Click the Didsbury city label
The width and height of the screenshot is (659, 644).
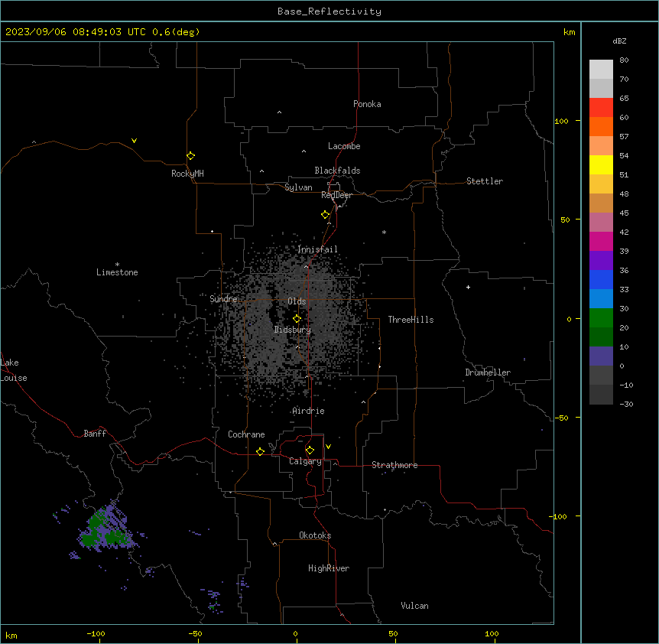pyautogui.click(x=293, y=330)
